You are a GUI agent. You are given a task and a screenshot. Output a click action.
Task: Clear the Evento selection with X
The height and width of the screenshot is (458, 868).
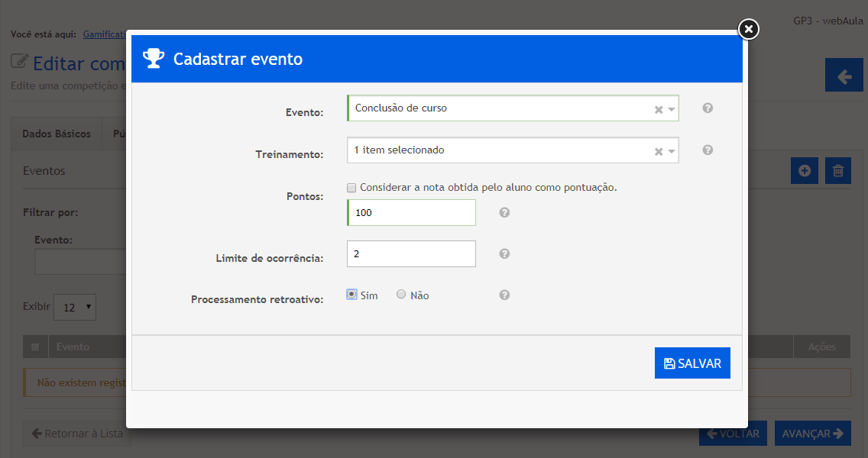tap(658, 110)
